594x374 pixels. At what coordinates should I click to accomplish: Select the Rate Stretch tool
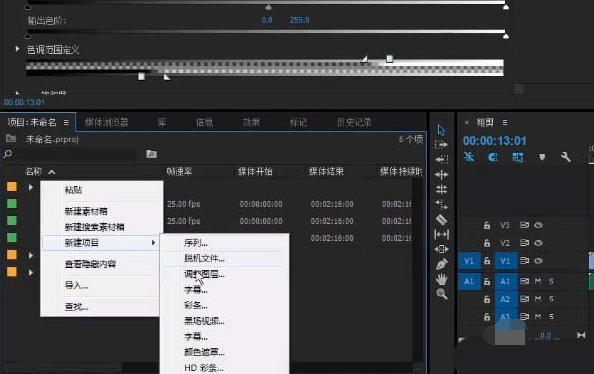click(x=441, y=205)
